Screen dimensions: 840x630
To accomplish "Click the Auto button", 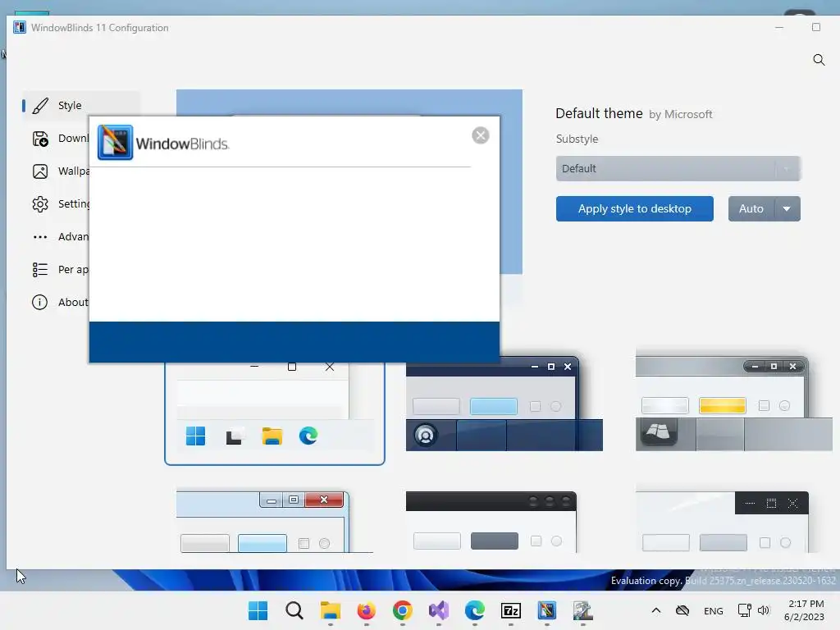I will click(x=751, y=208).
